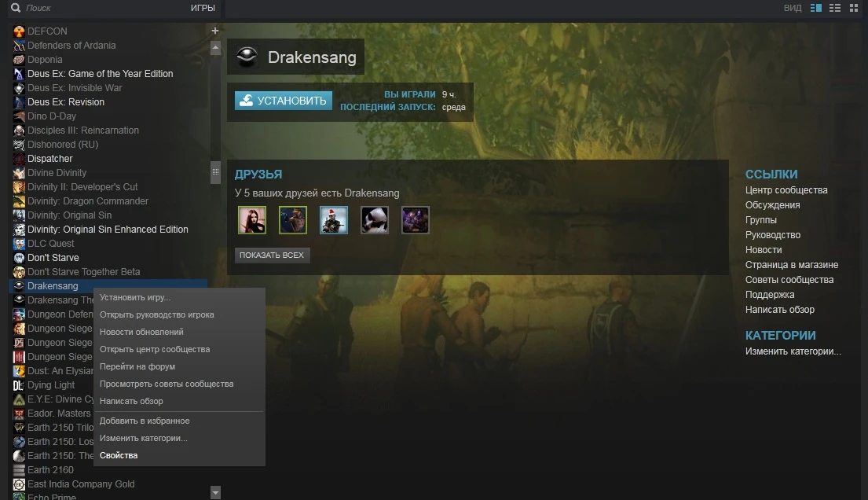The image size is (868, 500).
Task: Switch to list view using the lines icon
Action: coord(835,8)
